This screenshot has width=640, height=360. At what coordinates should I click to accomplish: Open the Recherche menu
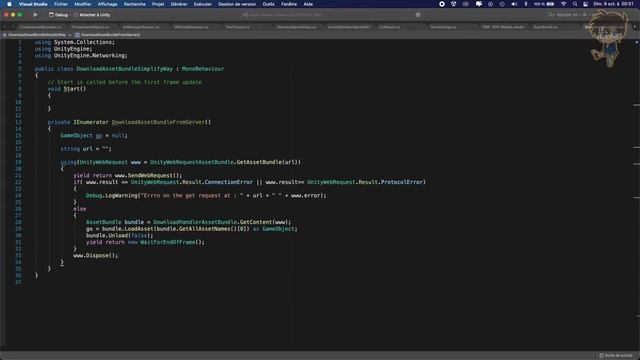[x=135, y=4]
